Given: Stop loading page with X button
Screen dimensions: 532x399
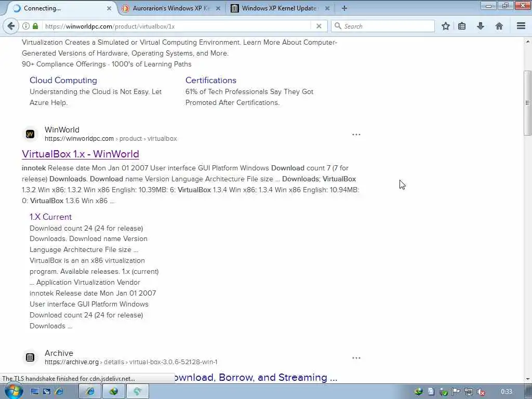Looking at the screenshot, I should (x=318, y=26).
